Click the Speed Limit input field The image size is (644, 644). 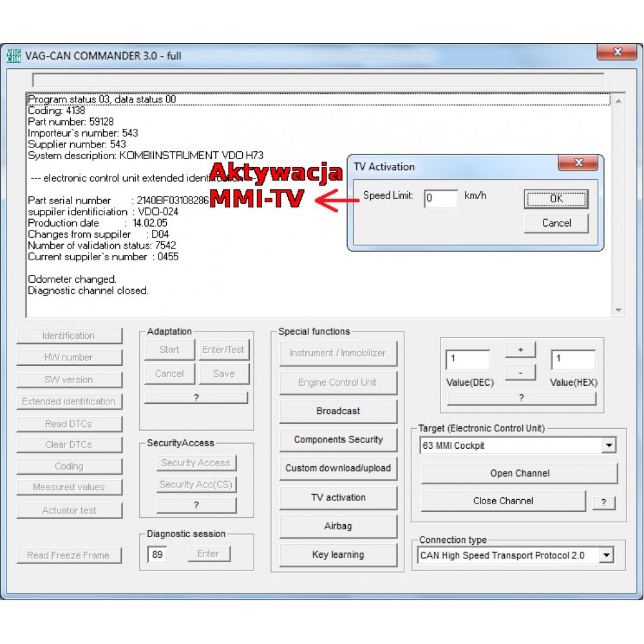click(x=440, y=198)
